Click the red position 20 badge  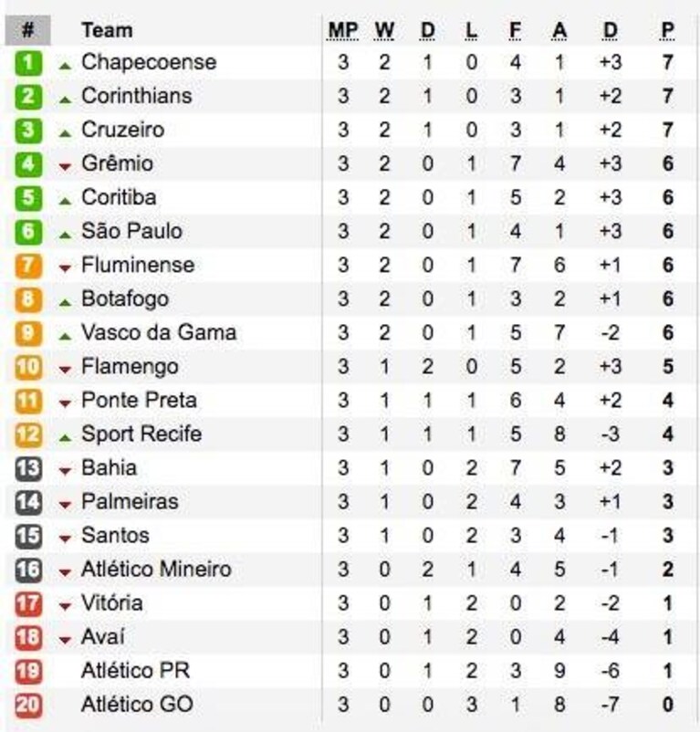[28, 706]
